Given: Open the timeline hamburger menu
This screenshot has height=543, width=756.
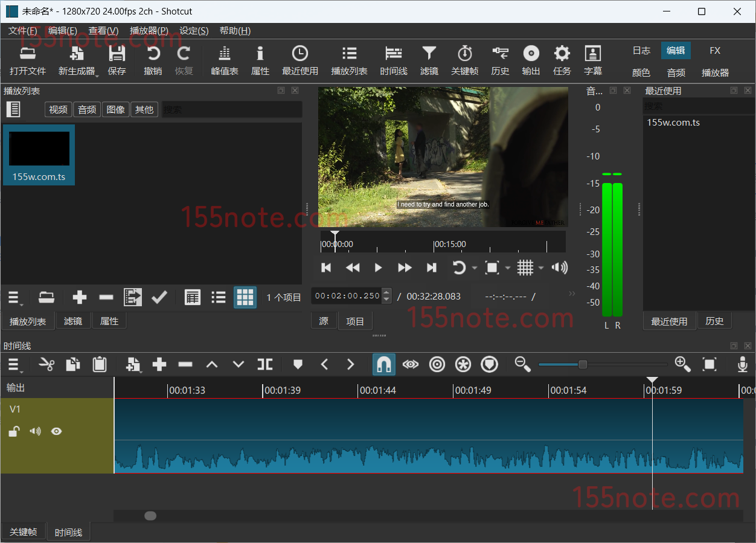Looking at the screenshot, I should click(14, 364).
